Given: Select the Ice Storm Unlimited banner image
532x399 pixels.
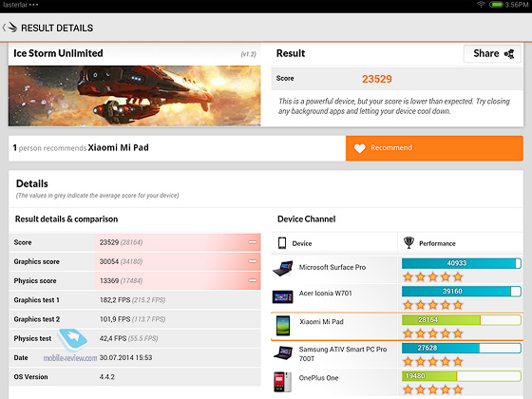Looking at the screenshot, I should tap(135, 96).
